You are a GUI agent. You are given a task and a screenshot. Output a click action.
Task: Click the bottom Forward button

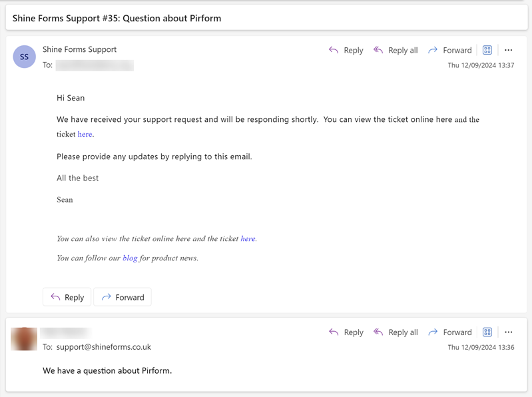tap(123, 297)
